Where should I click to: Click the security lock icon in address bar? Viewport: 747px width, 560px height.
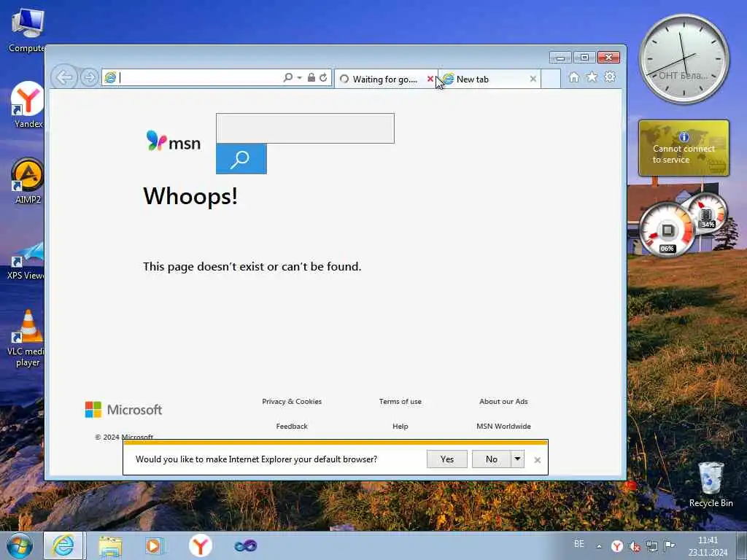tap(311, 77)
